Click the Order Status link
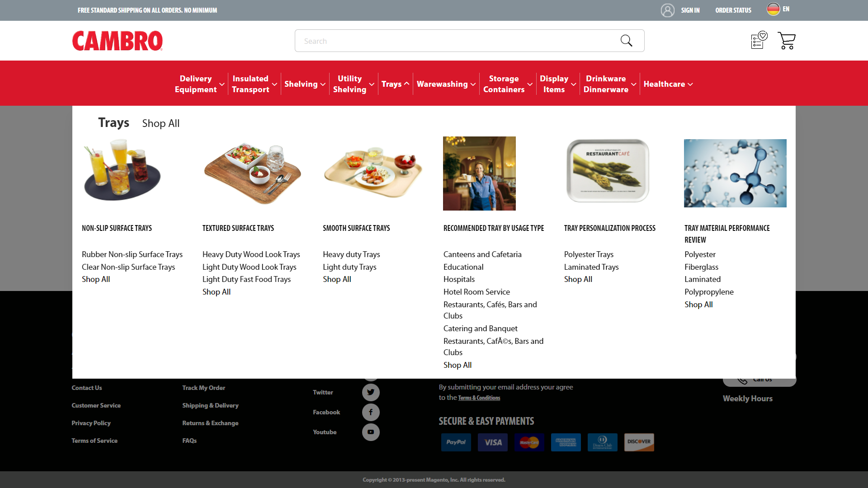This screenshot has width=868, height=488. (x=733, y=10)
